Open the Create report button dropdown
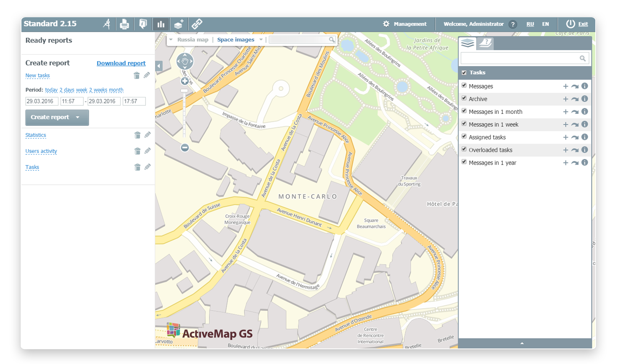This screenshot has height=364, width=618. click(78, 118)
